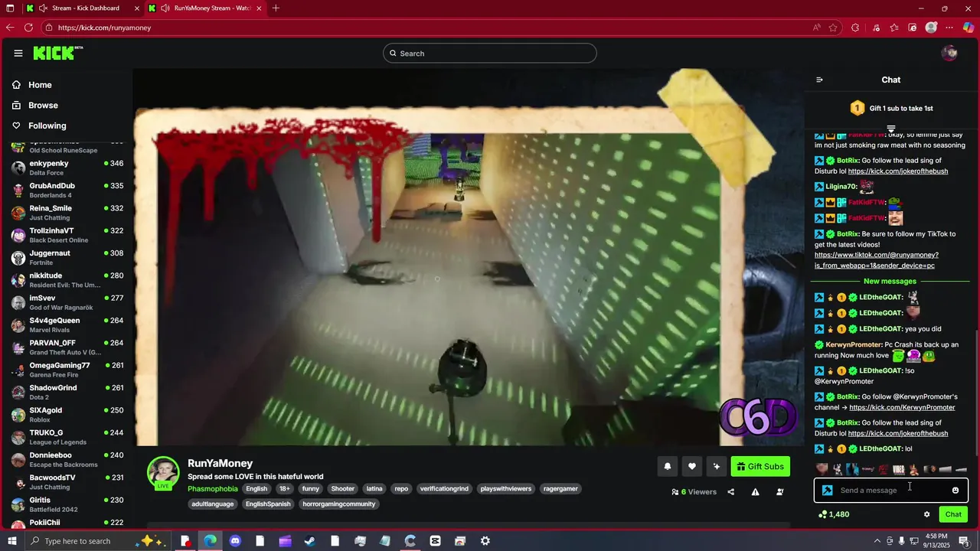Open chat settings gear
Viewport: 980px width, 551px height.
926,514
